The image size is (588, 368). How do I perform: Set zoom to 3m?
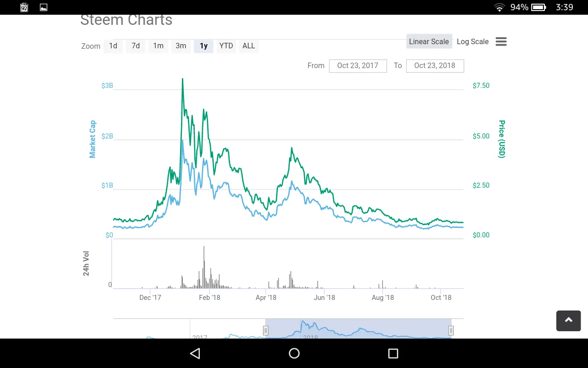[x=181, y=46]
